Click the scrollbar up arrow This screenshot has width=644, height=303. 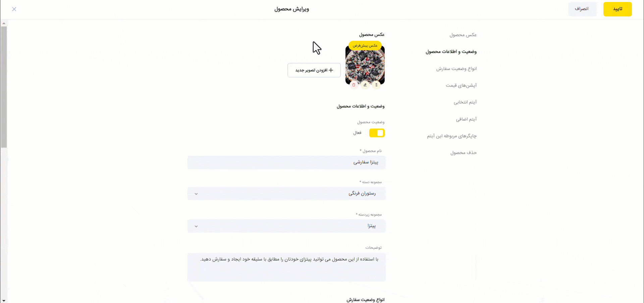click(4, 23)
